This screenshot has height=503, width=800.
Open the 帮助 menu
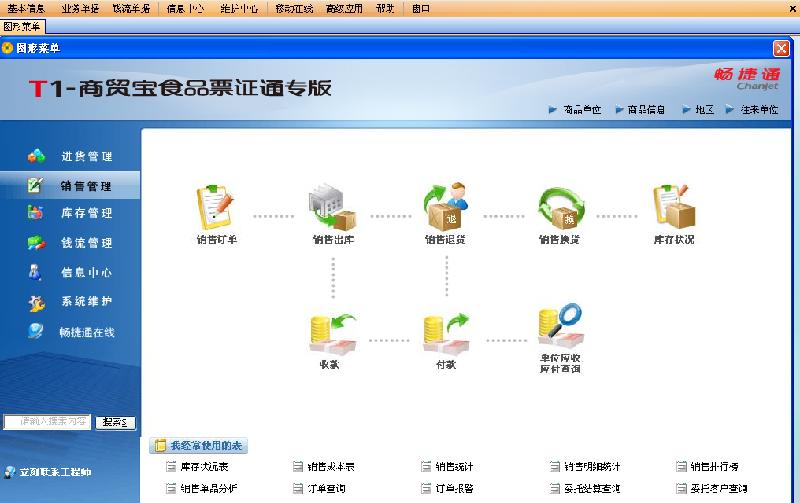pyautogui.click(x=385, y=9)
